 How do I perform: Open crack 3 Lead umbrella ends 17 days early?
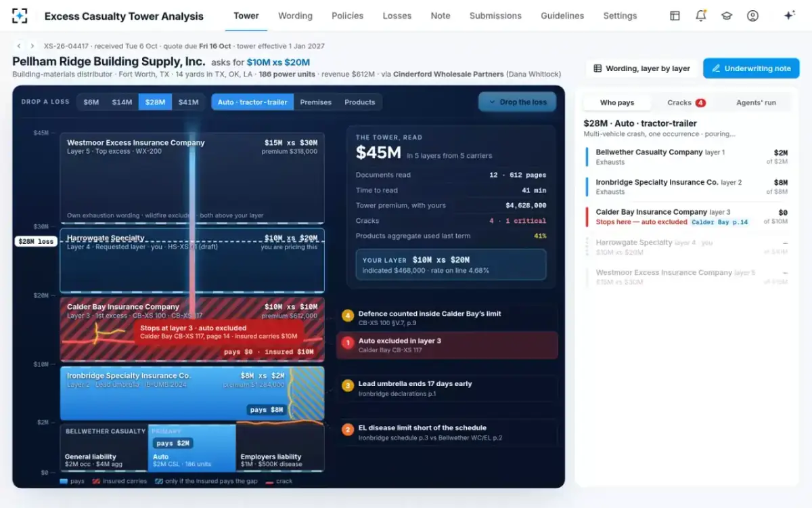[x=447, y=387]
